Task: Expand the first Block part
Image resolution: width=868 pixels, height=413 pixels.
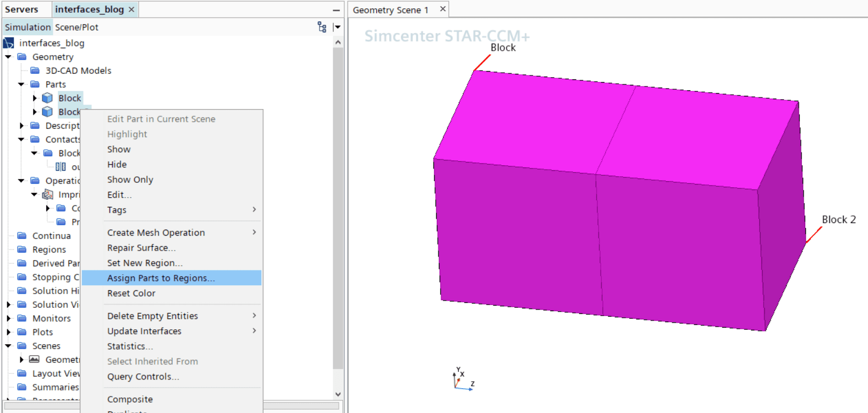Action: pyautogui.click(x=35, y=98)
